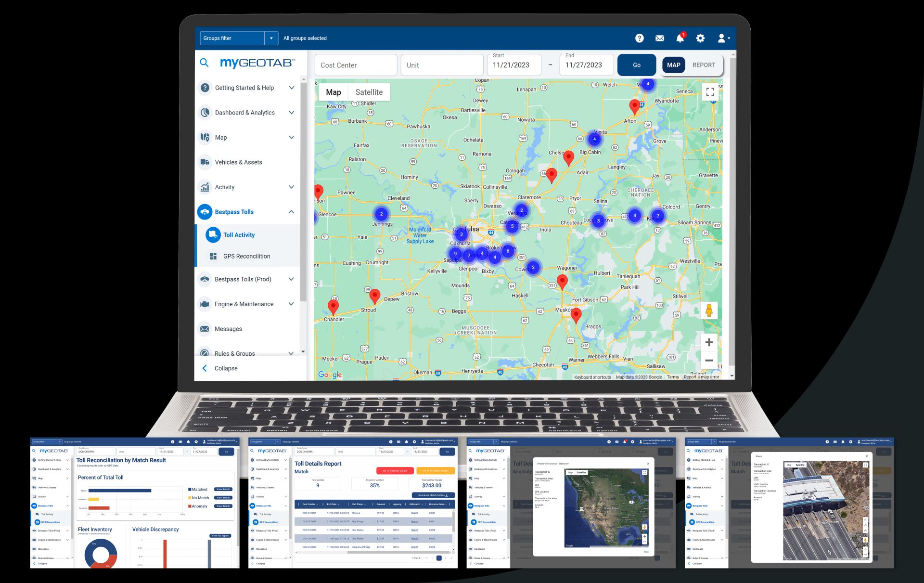Click the search magnifier icon
The width and height of the screenshot is (924, 583).
point(204,63)
